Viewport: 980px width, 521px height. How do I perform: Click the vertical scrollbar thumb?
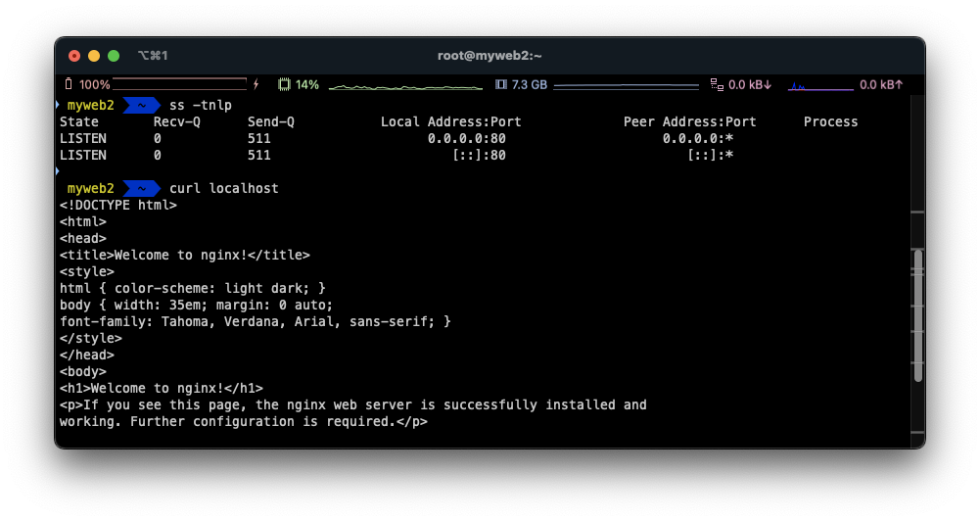(917, 315)
